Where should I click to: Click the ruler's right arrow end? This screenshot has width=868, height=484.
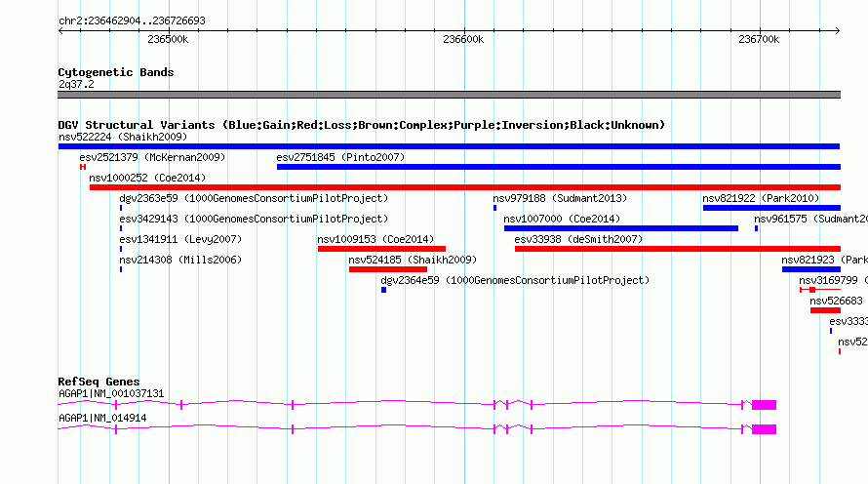pos(838,31)
